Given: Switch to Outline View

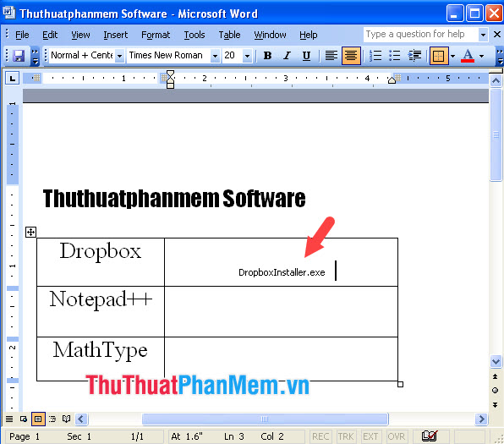Looking at the screenshot, I should click(x=52, y=419).
